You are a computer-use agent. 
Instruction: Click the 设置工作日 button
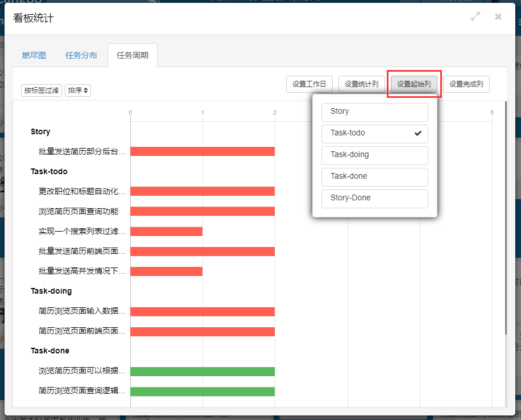click(309, 84)
